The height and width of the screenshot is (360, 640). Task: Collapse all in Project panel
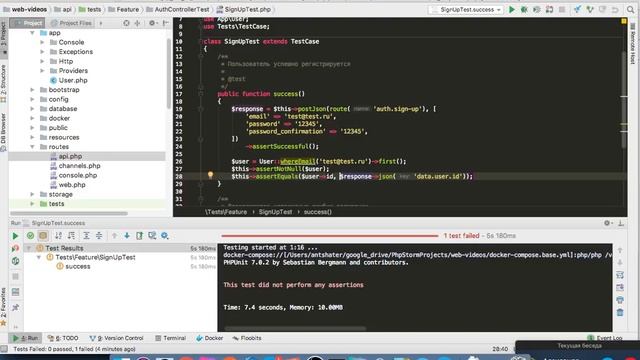pyautogui.click(x=138, y=23)
